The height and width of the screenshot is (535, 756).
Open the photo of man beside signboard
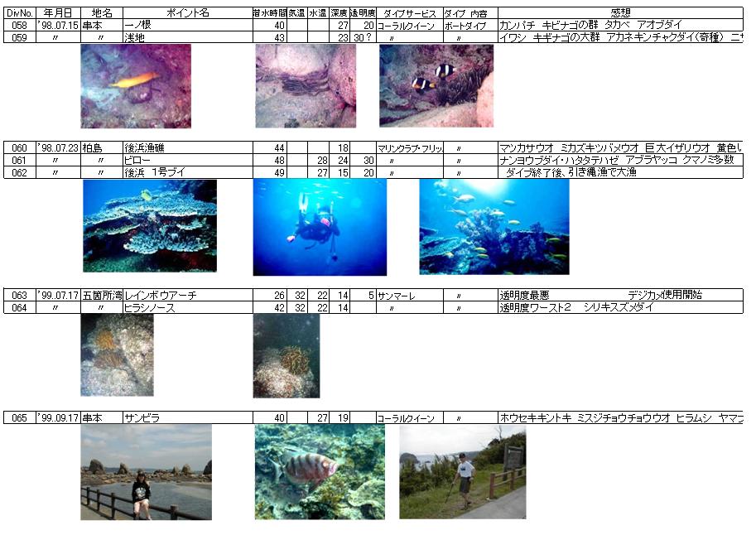pyautogui.click(x=462, y=471)
